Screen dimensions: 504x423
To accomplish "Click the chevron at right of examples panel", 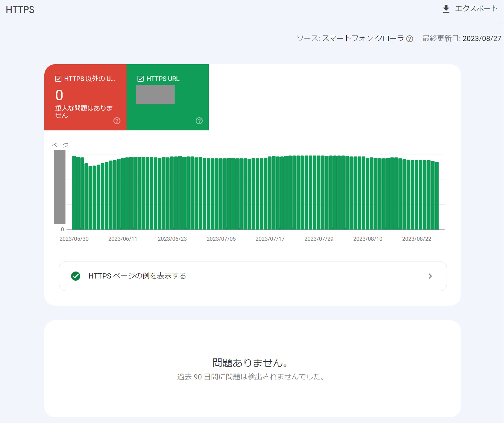I will point(430,276).
